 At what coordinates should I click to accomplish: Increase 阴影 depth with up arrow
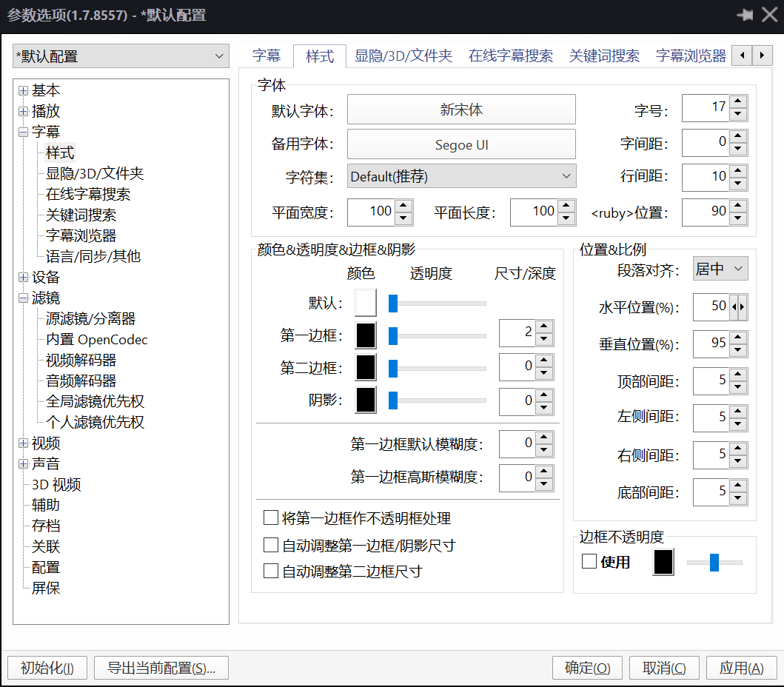click(x=544, y=395)
